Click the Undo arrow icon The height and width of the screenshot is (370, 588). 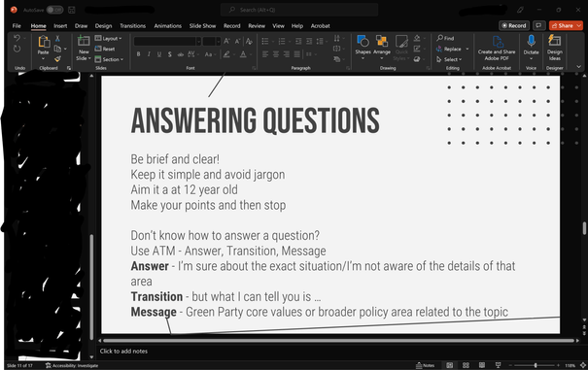point(17,38)
